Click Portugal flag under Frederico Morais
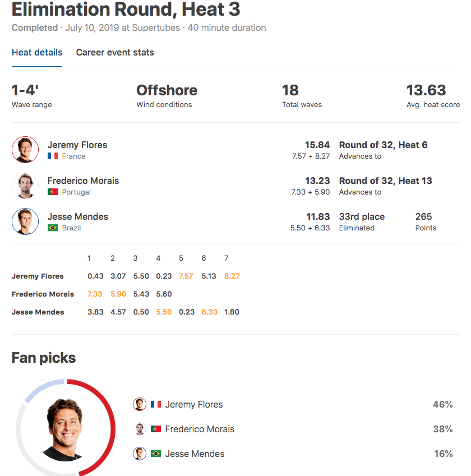The width and height of the screenshot is (471, 476). (53, 192)
